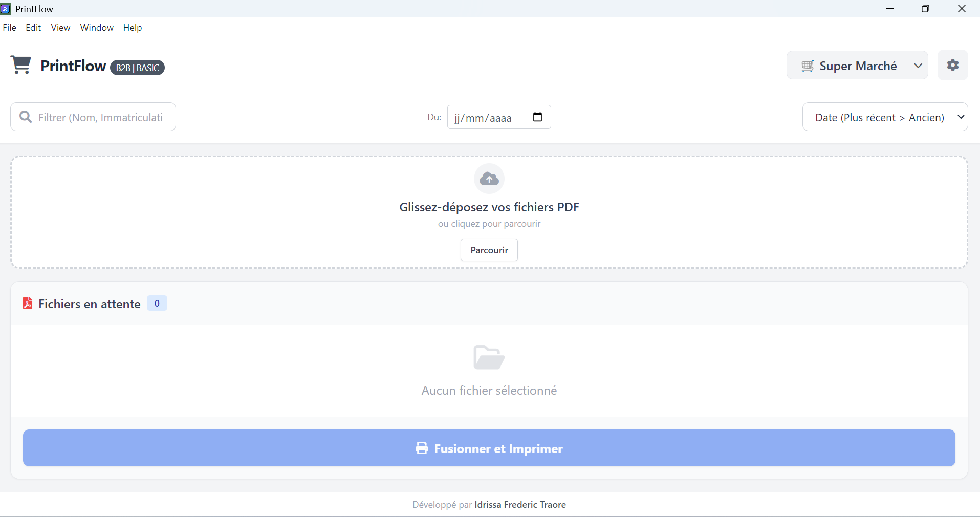Expand the Super Marché dropdown
The width and height of the screenshot is (980, 517).
[x=857, y=66]
